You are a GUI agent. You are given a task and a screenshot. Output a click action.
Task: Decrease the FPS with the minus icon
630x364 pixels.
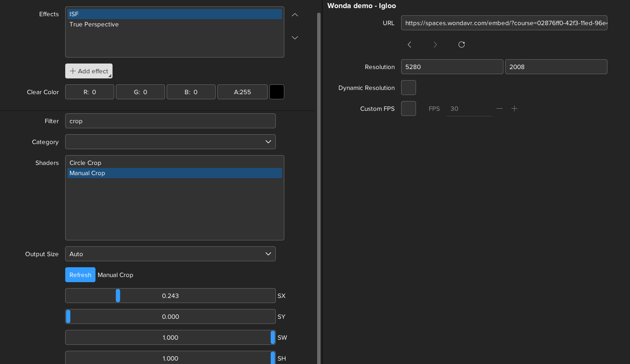point(499,109)
